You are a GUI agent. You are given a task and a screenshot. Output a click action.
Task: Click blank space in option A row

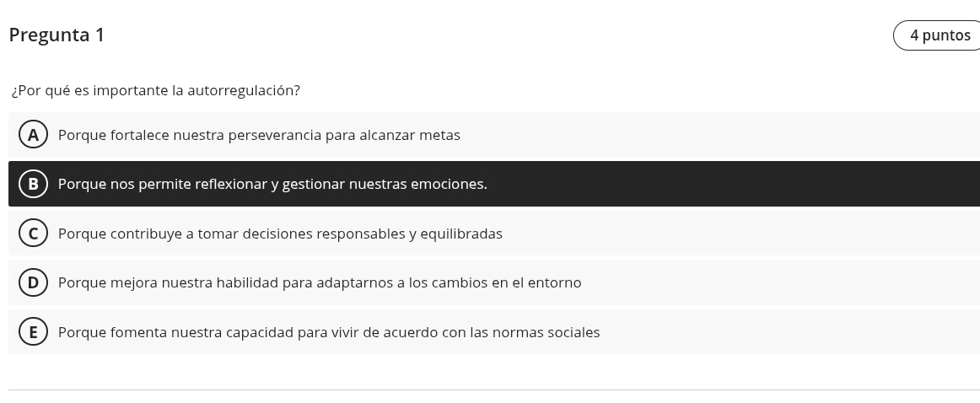pyautogui.click(x=719, y=134)
